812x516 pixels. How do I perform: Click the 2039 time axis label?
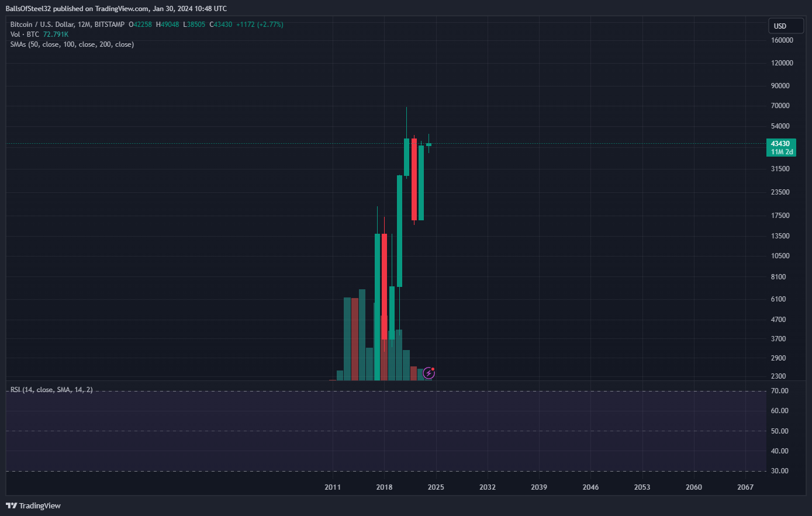539,487
